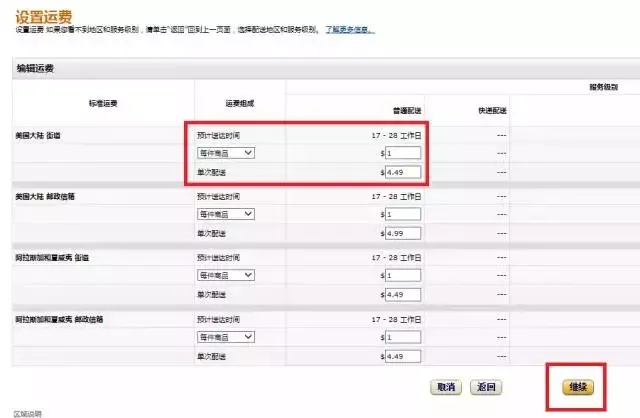Image resolution: width=640 pixels, height=418 pixels.
Task: Click the 取消 button
Action: coord(446,387)
